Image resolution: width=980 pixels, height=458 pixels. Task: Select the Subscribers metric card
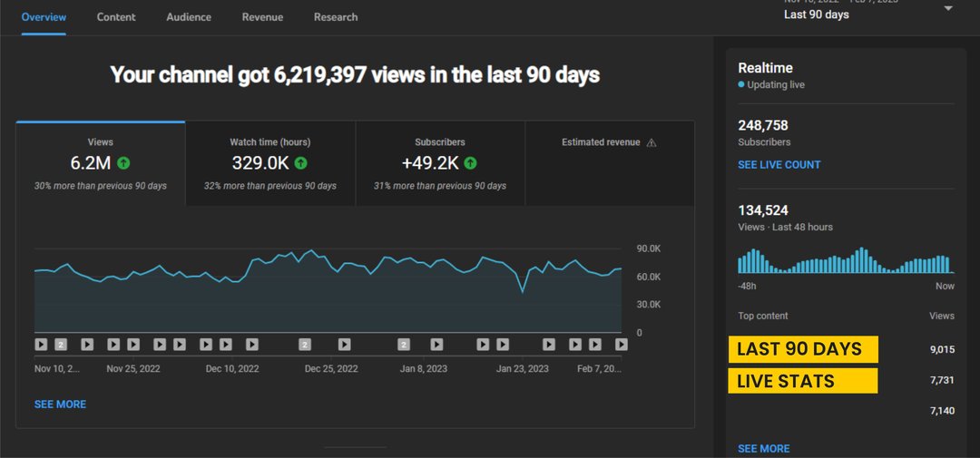tap(440, 164)
